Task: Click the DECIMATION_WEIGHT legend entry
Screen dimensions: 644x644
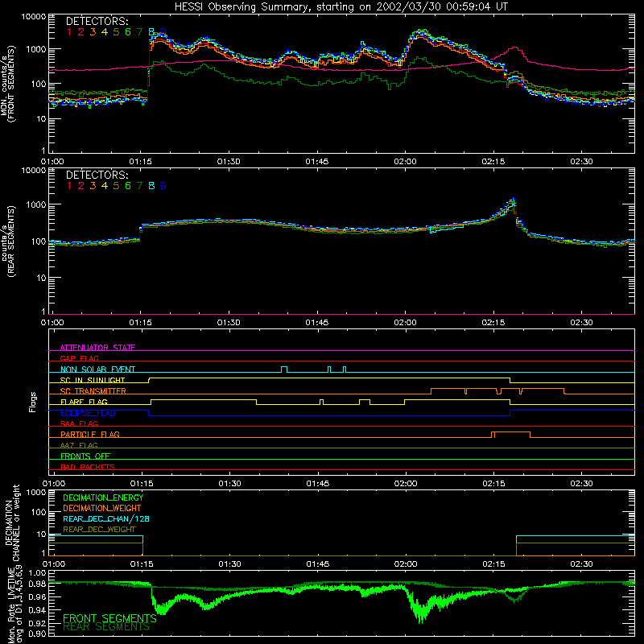Action: point(102,508)
